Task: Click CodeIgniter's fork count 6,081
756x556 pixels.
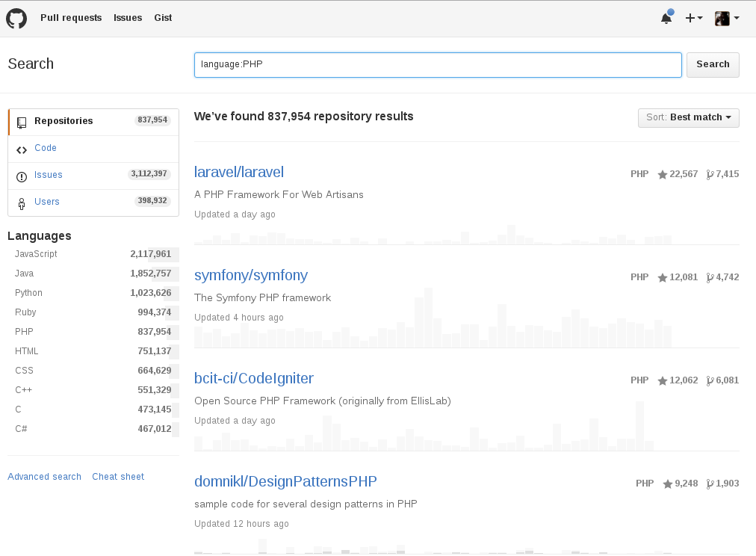Action: (x=722, y=380)
